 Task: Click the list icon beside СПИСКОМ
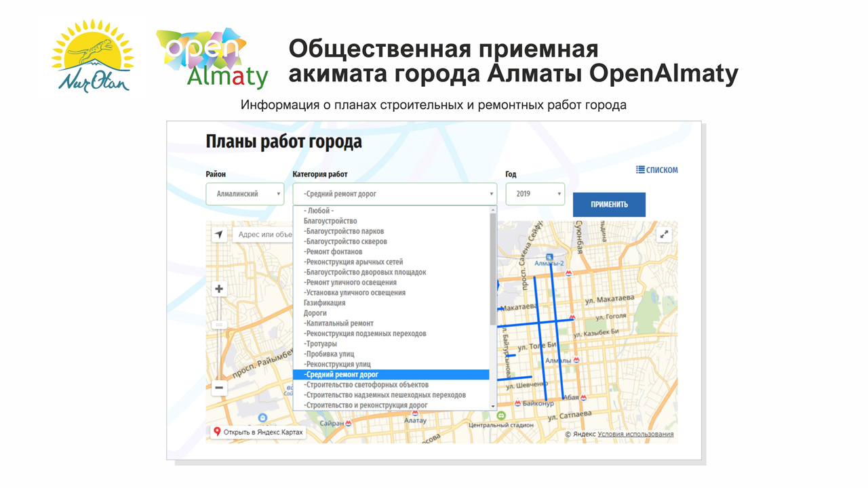point(640,169)
